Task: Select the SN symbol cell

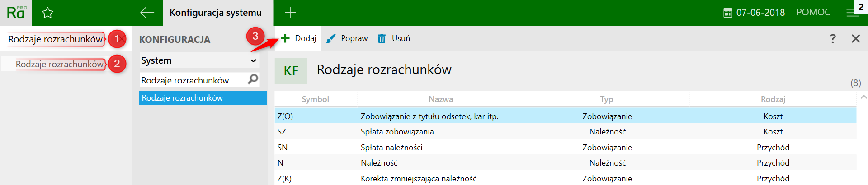Action: [283, 148]
